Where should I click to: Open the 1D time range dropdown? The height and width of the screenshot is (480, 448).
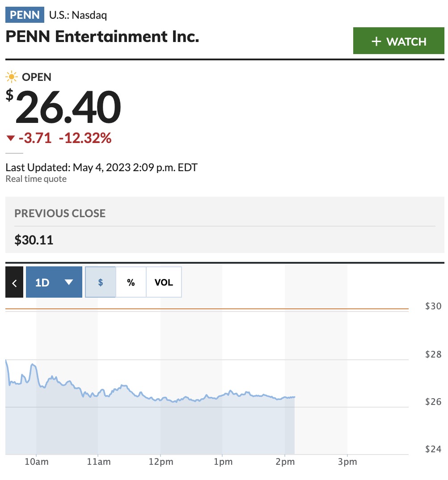[54, 282]
